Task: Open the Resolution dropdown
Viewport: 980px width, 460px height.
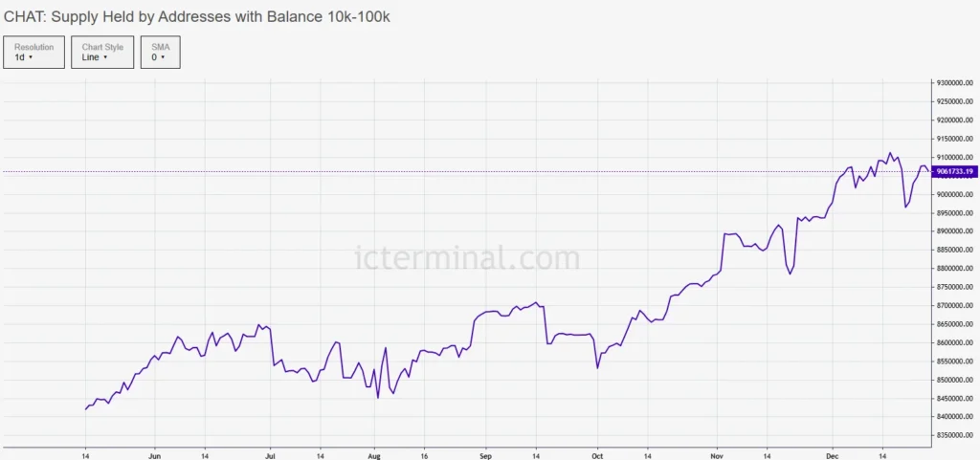Action: click(x=33, y=52)
